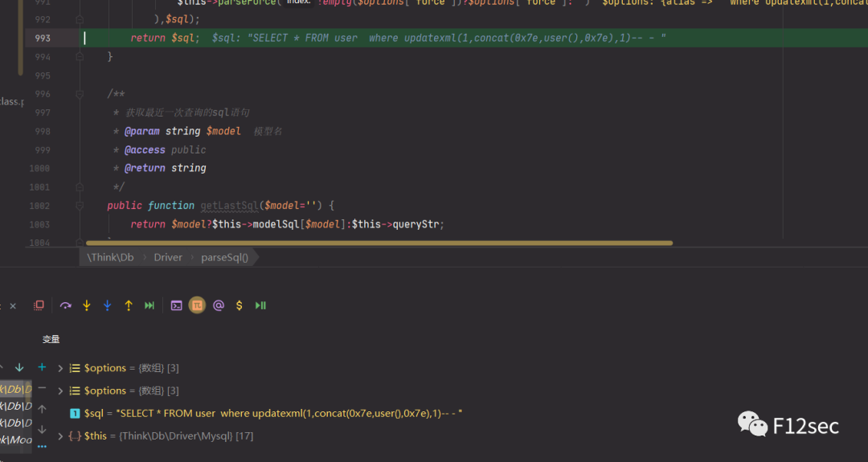Click the getLastSql function name
This screenshot has height=462, width=868.
click(229, 205)
